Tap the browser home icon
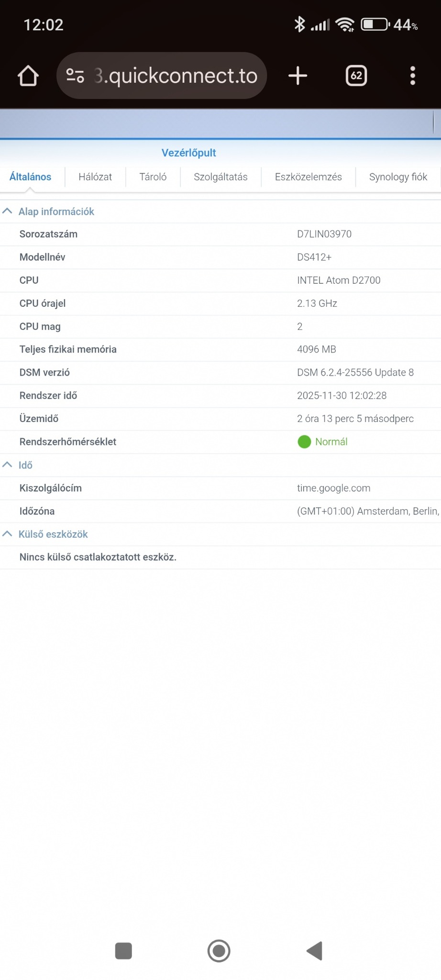The height and width of the screenshot is (980, 441). 28,76
